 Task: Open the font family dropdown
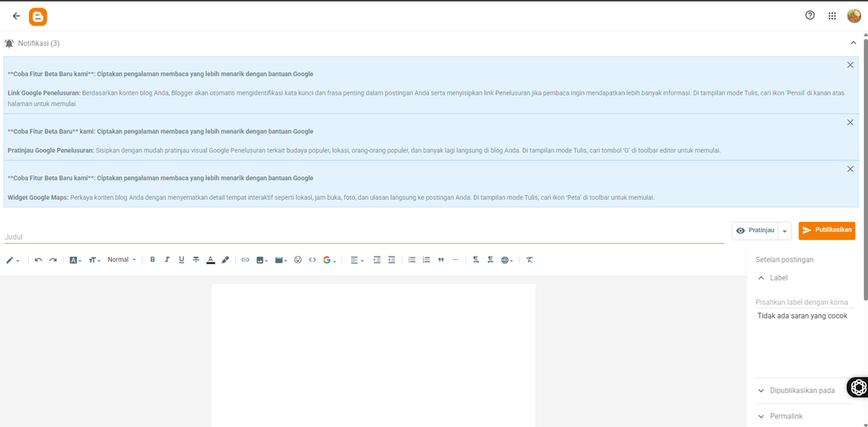click(x=75, y=260)
